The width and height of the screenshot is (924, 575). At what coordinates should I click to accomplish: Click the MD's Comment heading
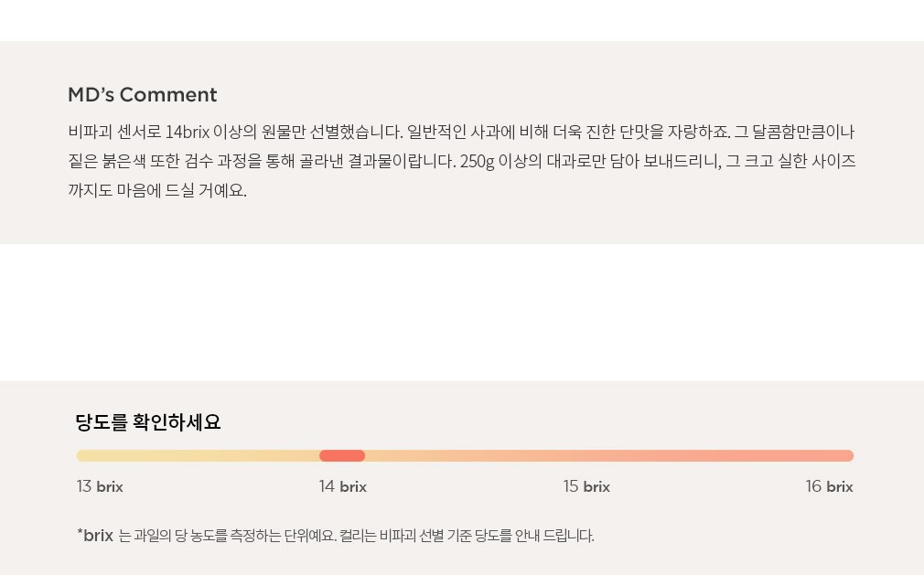pos(143,95)
